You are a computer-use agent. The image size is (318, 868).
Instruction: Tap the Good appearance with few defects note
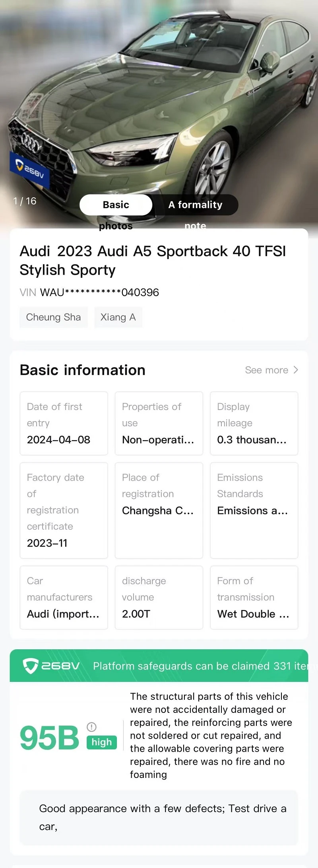coord(159,818)
